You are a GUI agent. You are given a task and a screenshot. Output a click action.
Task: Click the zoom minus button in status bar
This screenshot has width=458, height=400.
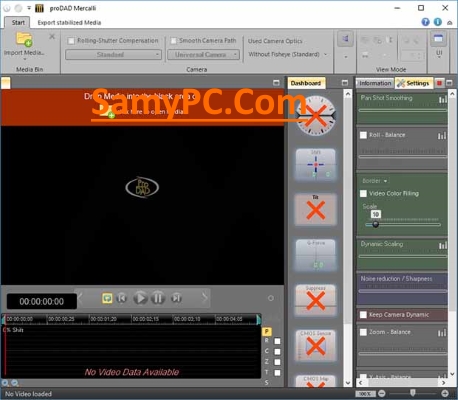click(x=382, y=394)
